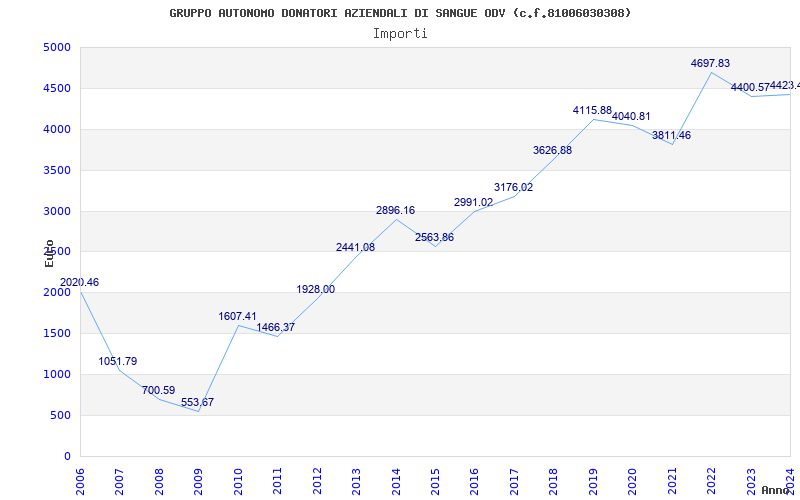Screen dimensions: 800x500
Task: Click the 2011 x-axis year label
Action: click(x=277, y=481)
